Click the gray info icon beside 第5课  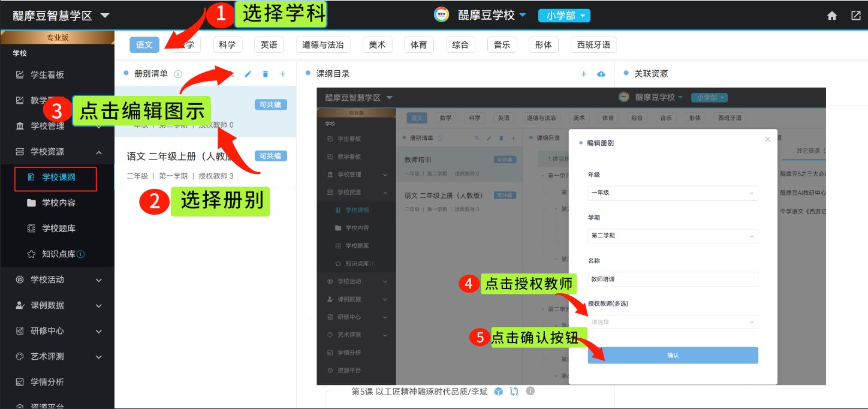(530, 392)
